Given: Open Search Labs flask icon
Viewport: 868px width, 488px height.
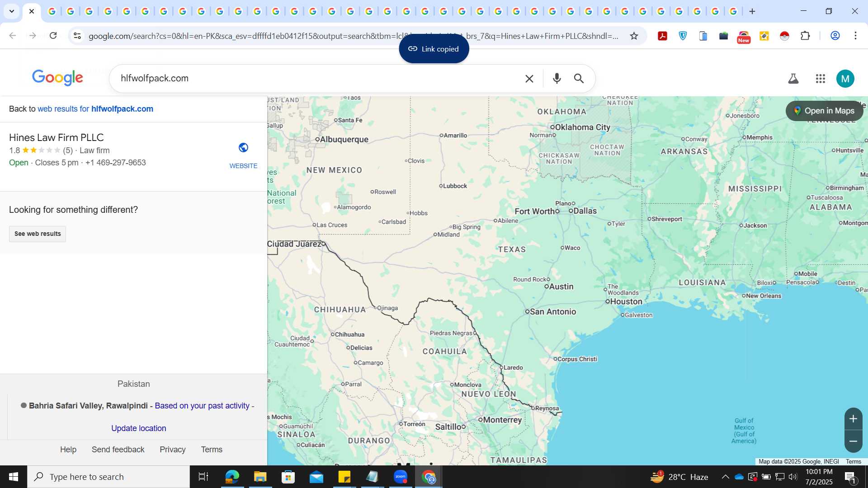Looking at the screenshot, I should 793,79.
